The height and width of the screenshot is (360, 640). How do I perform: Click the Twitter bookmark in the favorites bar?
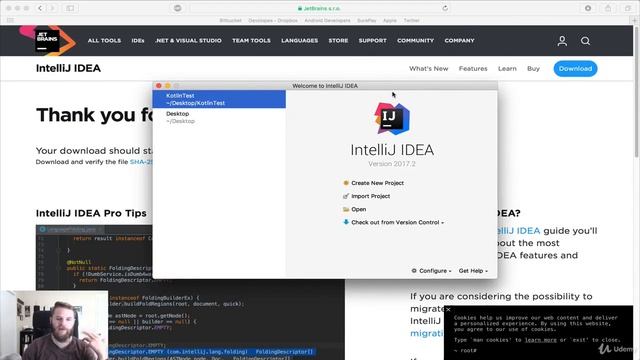pyautogui.click(x=411, y=20)
